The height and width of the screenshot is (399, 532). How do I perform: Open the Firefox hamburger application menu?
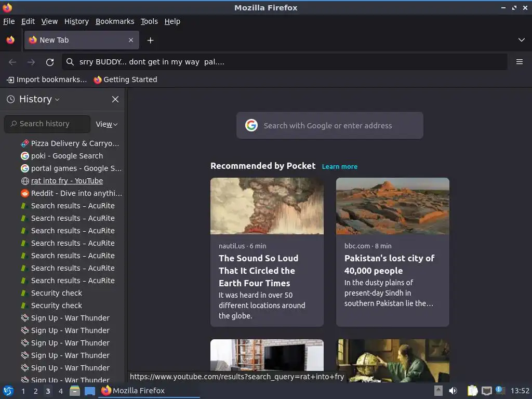(x=520, y=62)
